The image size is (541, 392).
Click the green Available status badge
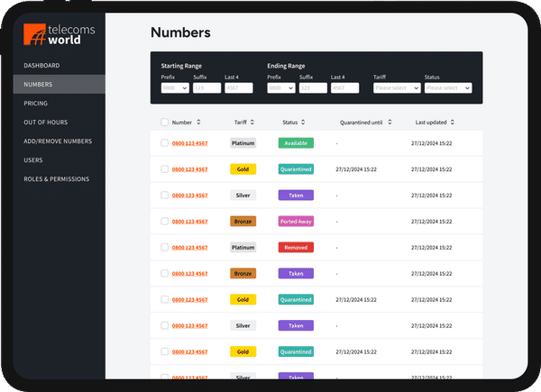pyautogui.click(x=296, y=143)
